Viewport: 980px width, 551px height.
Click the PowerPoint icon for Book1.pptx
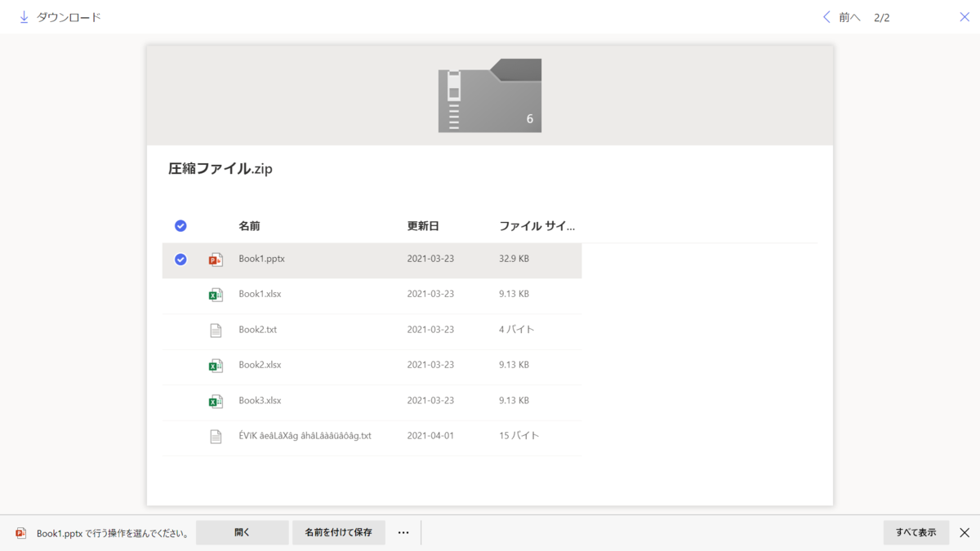(216, 260)
